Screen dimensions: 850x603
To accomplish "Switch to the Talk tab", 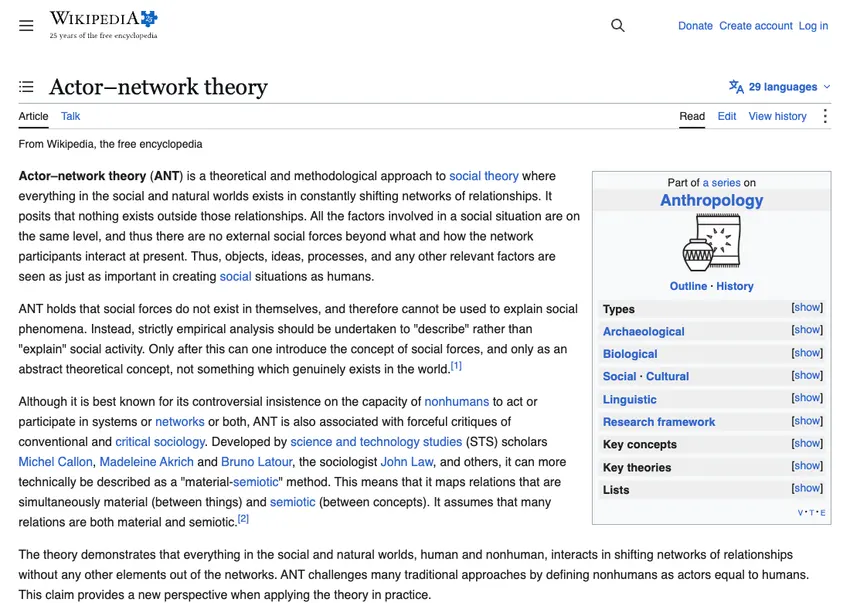I will click(x=70, y=116).
